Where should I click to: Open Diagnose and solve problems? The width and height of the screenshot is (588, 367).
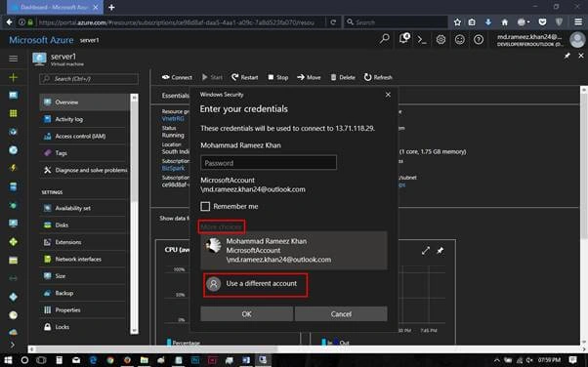84,170
